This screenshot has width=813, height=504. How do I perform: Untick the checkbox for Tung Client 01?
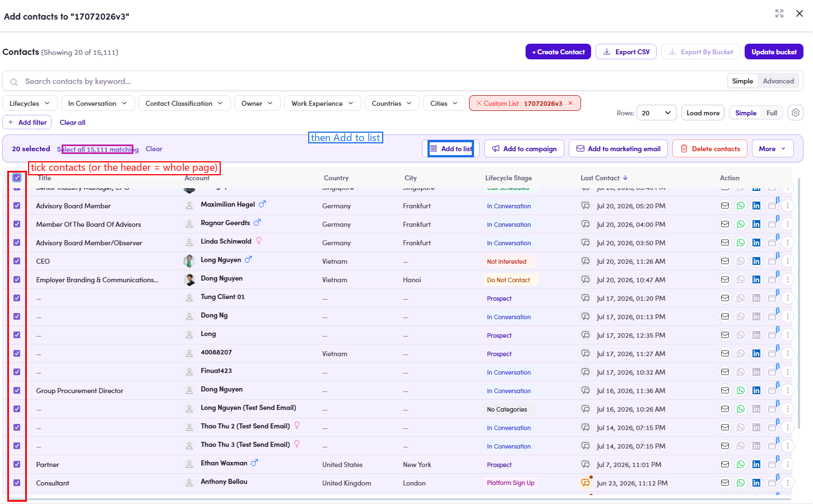(17, 298)
